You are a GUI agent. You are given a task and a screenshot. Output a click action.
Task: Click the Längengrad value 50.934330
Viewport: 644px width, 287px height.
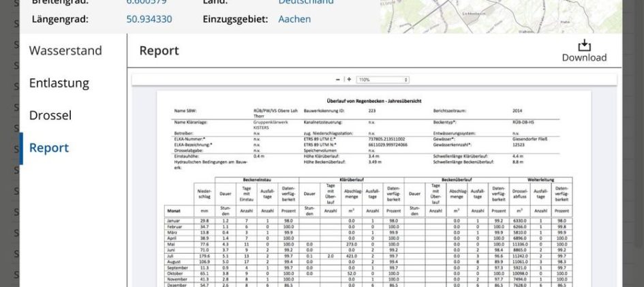149,19
